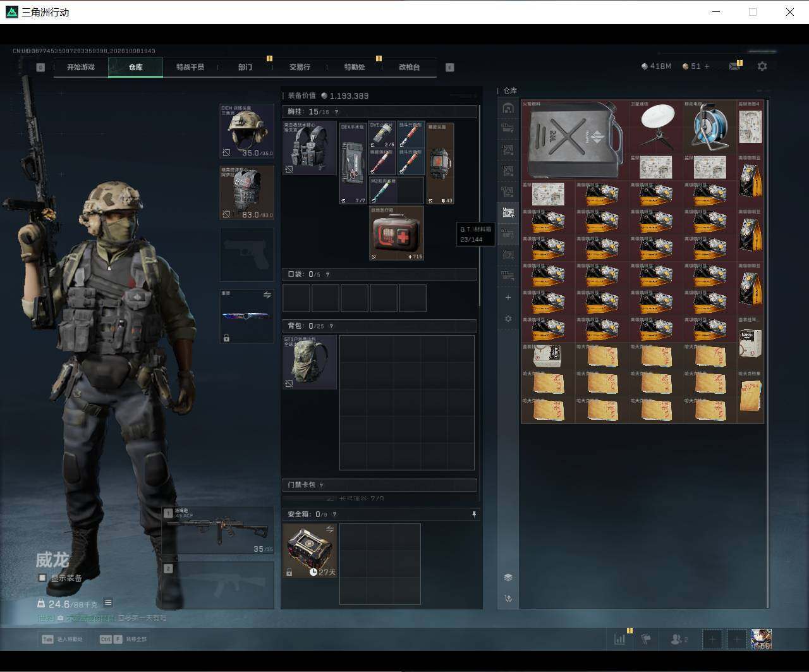809x672 pixels.
Task: Select the empty weapon slot 2
Action: 217,585
